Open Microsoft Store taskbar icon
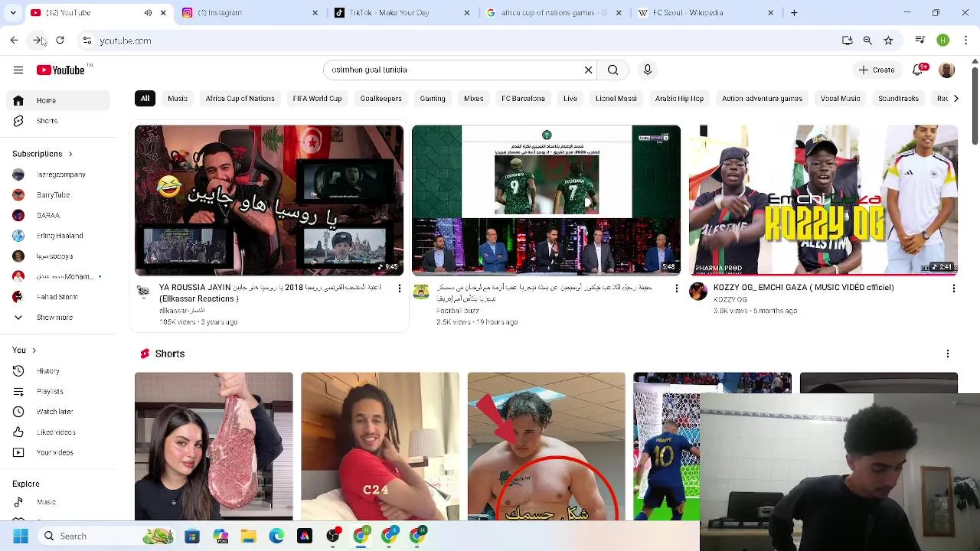980x551 pixels. click(191, 536)
